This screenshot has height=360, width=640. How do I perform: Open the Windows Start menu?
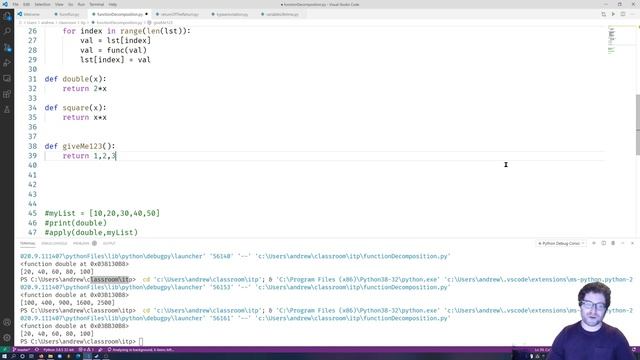click(4, 356)
